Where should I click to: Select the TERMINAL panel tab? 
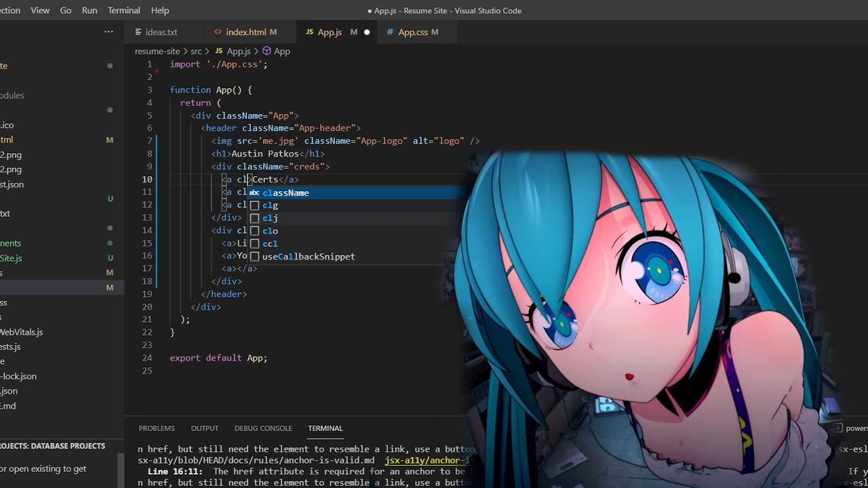click(x=325, y=428)
